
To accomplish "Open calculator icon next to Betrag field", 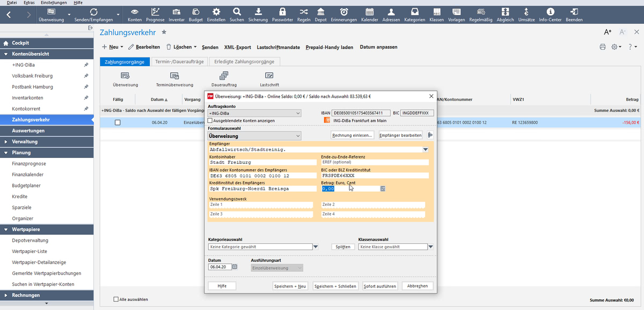I will click(383, 189).
